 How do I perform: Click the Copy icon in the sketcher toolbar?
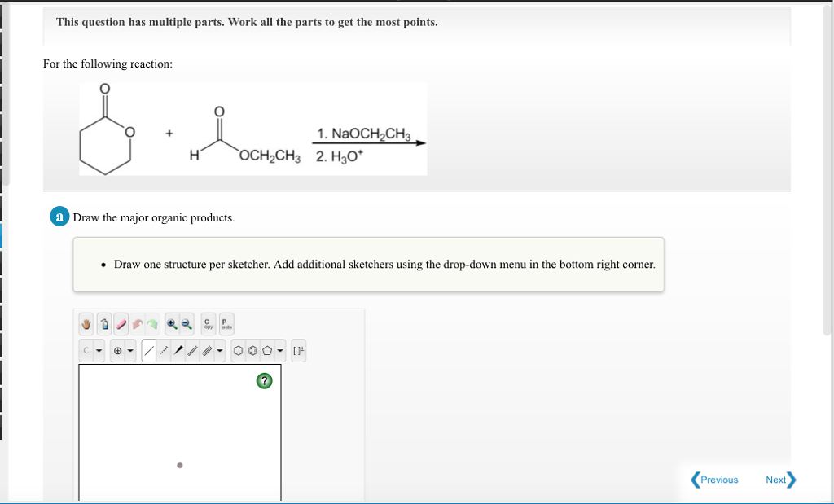pyautogui.click(x=208, y=323)
